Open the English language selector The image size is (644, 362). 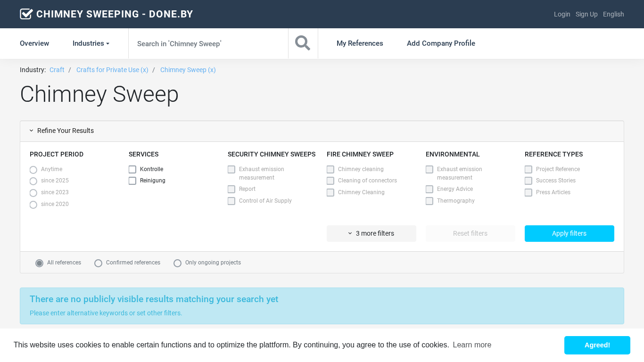coord(613,14)
